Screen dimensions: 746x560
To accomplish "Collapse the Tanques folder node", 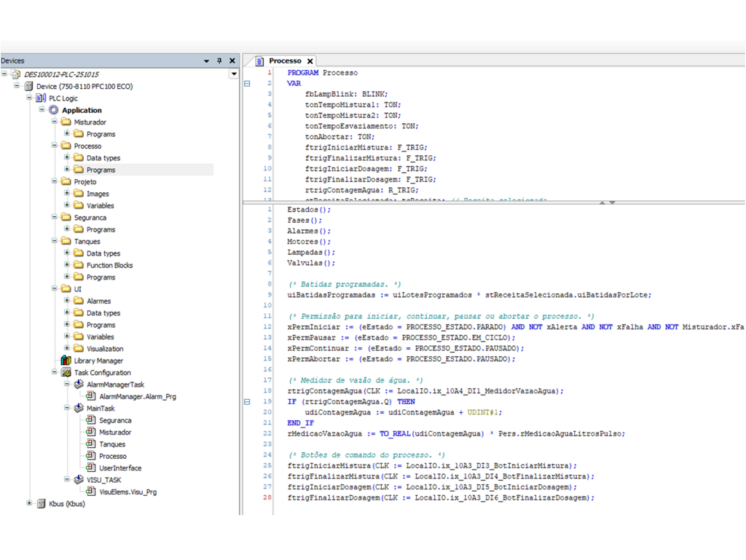I will click(55, 241).
